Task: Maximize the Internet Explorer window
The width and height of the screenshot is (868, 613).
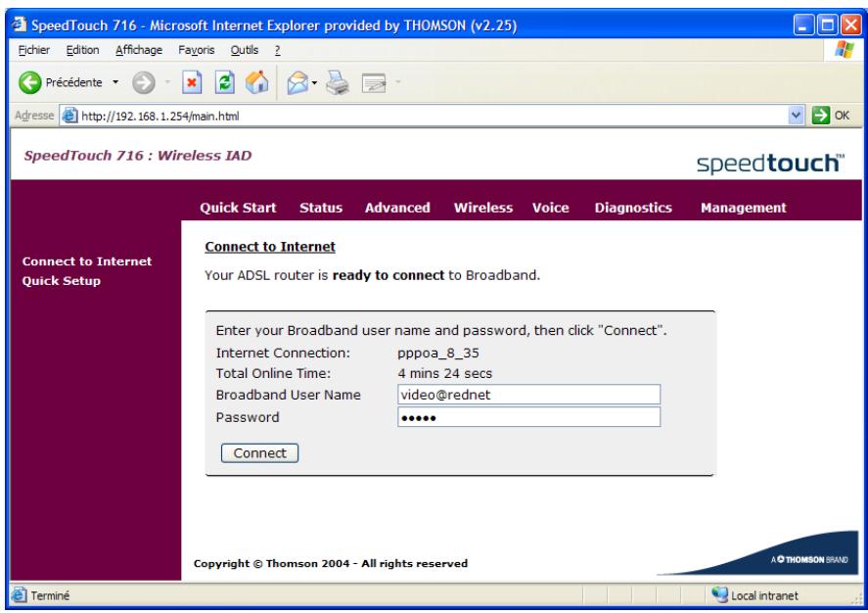Action: click(828, 24)
